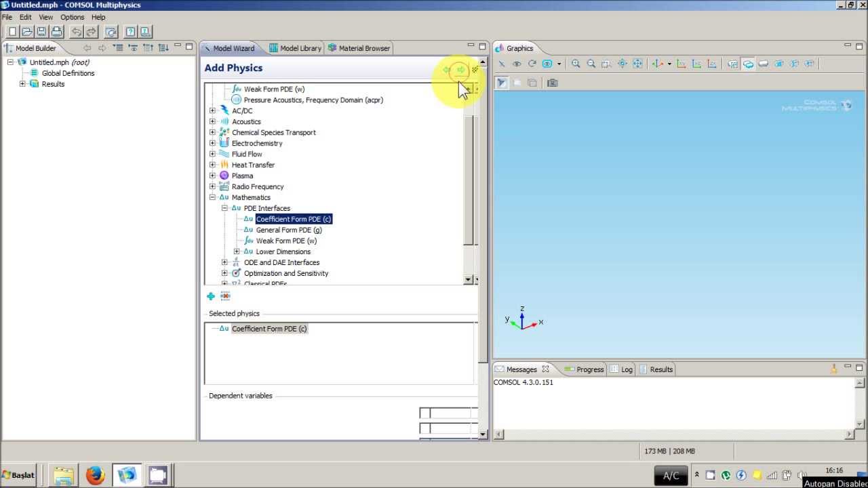Click the Print toolbar icon
Screen dimensions: 868x488
56,32
